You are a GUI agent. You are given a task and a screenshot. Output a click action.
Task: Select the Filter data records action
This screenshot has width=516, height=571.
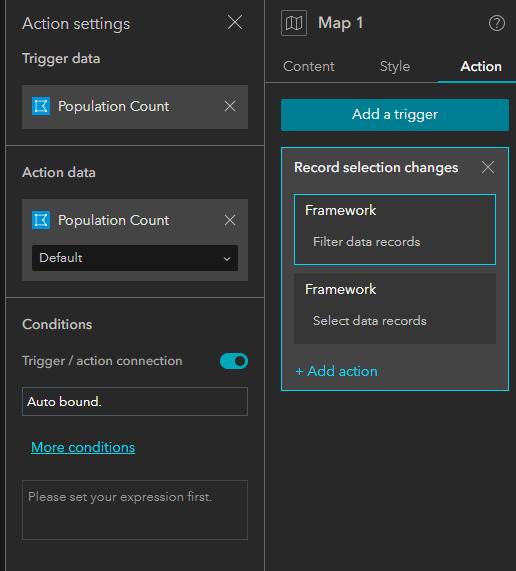pyautogui.click(x=395, y=229)
